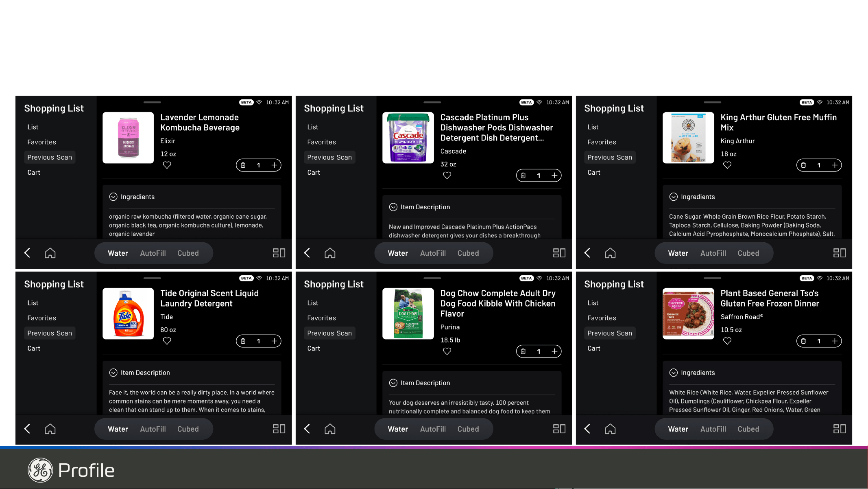Viewport: 868px width, 489px height.
Task: Increase Tide detergent quantity by one
Action: 274,341
